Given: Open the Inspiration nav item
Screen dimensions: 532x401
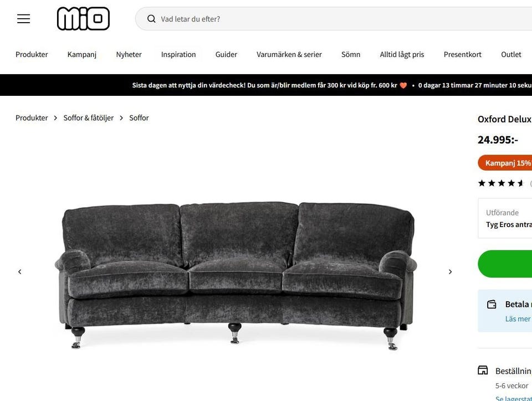Looking at the screenshot, I should tap(178, 55).
